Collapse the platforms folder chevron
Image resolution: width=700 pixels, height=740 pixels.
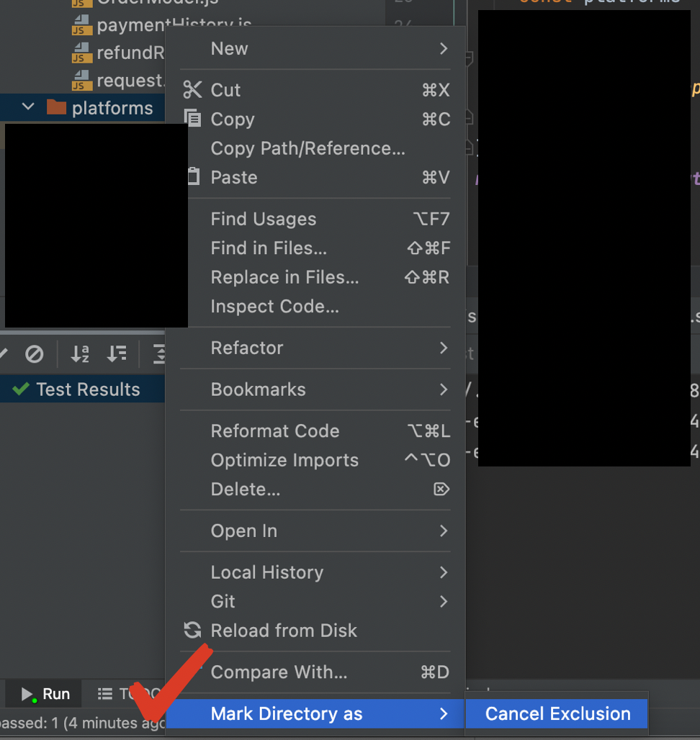pyautogui.click(x=28, y=107)
